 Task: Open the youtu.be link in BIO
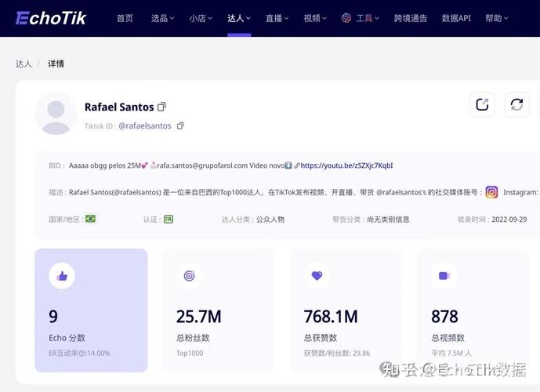[x=346, y=165]
